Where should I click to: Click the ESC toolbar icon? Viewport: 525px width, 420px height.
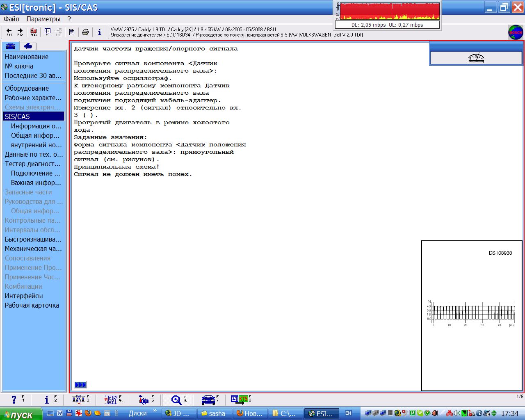click(34, 32)
